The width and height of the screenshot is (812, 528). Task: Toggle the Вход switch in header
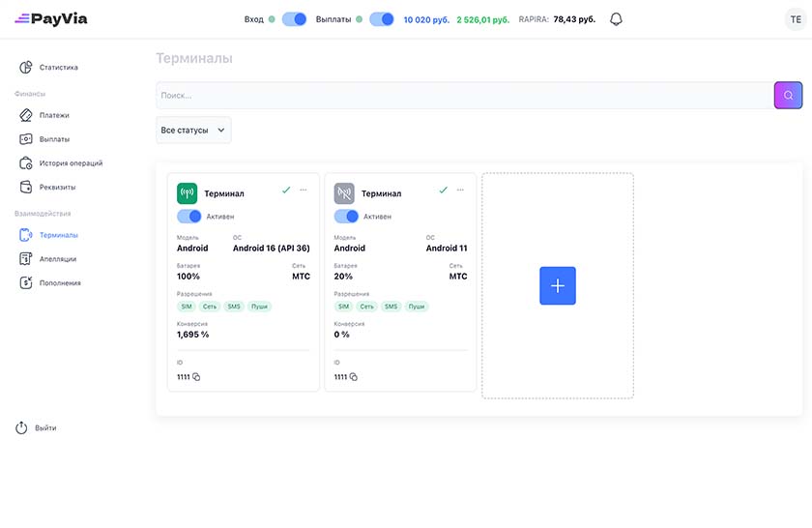(294, 19)
